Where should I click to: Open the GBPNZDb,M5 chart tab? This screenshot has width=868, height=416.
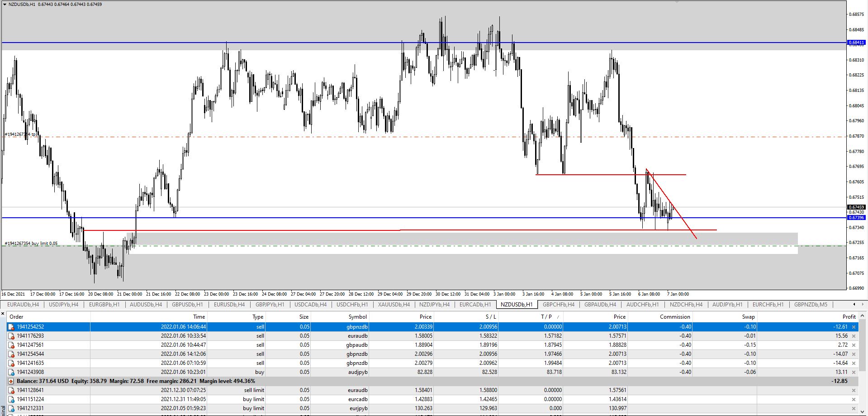811,305
